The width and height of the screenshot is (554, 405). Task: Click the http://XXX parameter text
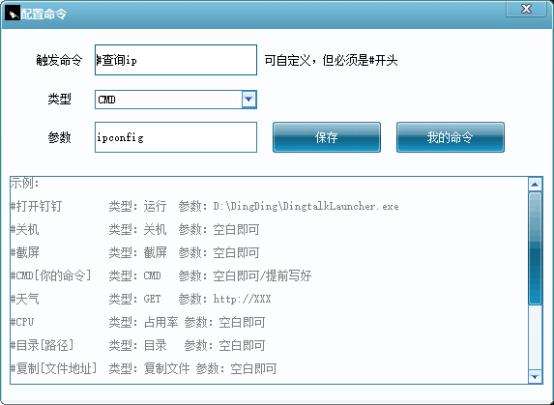pos(242,299)
